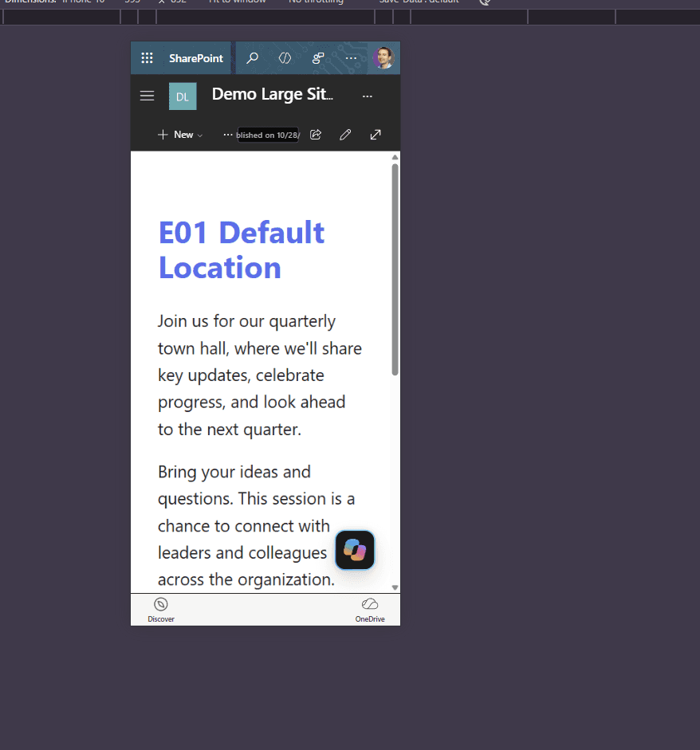Viewport: 700px width, 750px height.
Task: Go to the OneDrive tab
Action: [x=370, y=610]
